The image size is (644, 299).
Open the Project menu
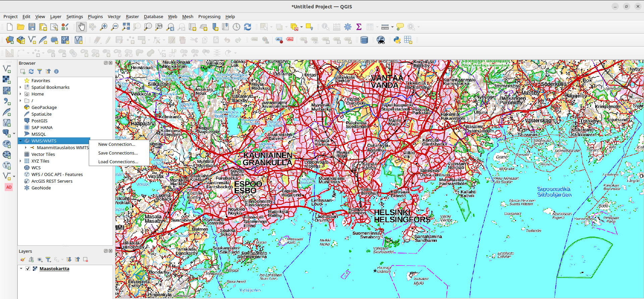coord(10,16)
